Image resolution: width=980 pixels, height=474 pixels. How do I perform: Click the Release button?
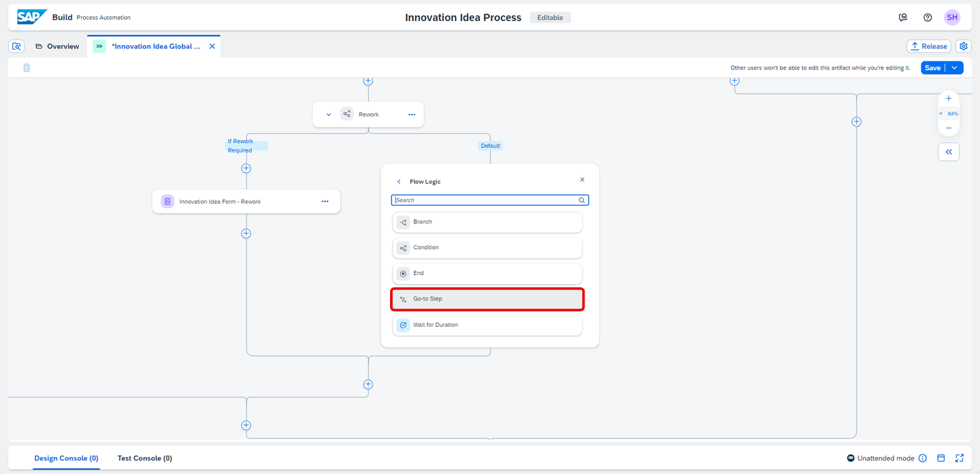[x=929, y=46]
